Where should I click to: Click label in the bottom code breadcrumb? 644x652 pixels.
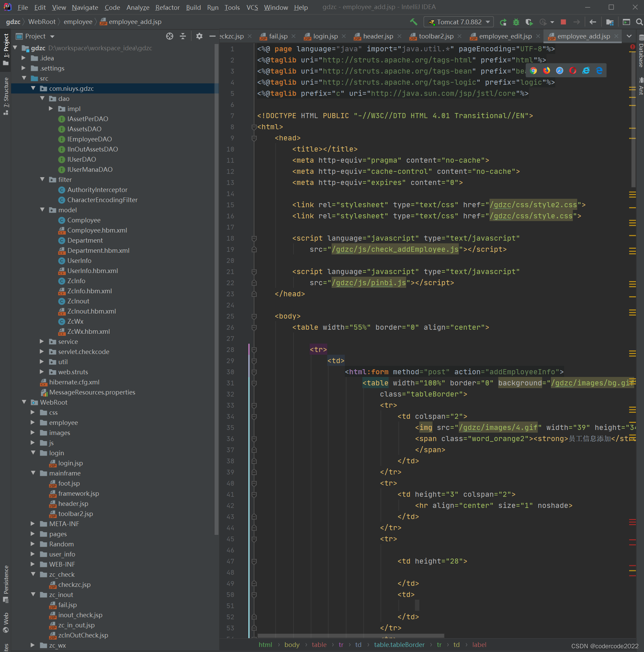point(479,645)
